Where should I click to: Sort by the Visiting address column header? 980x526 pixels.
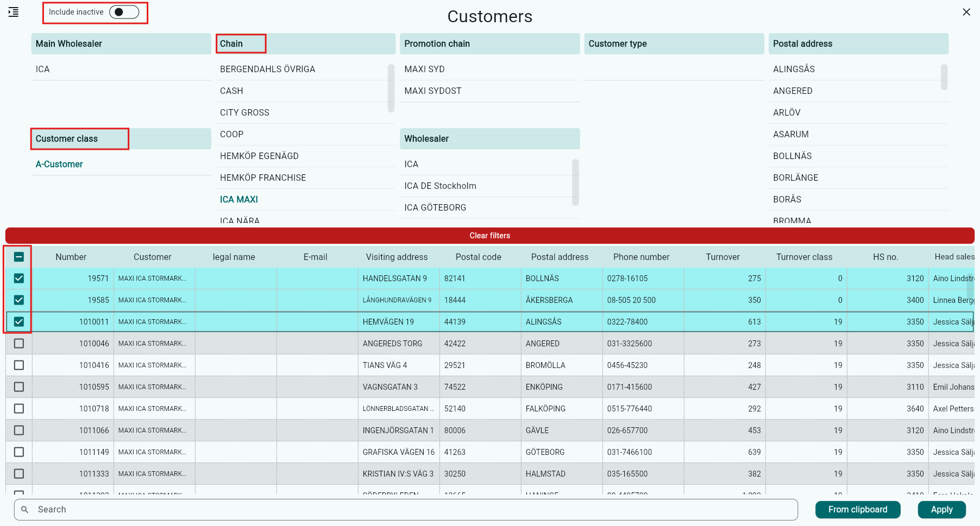point(397,257)
